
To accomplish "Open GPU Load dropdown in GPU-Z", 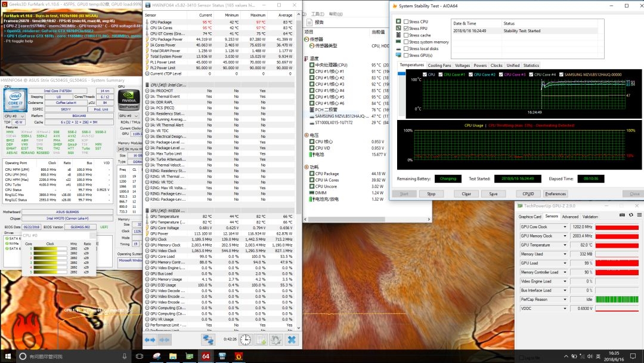I will coord(565,263).
